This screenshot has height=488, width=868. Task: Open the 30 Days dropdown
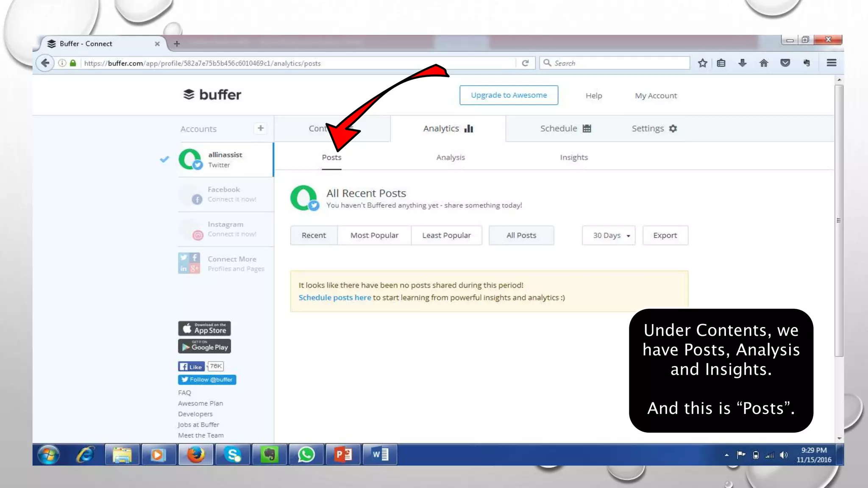click(x=609, y=236)
